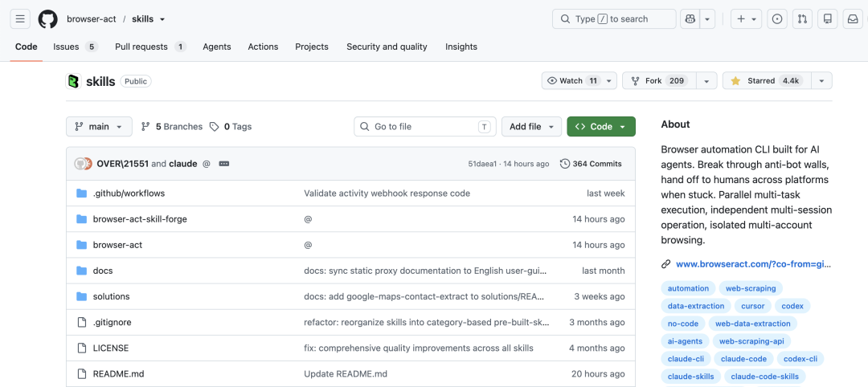868x387 pixels.
Task: Click the ellipsis commit message expander
Action: (x=223, y=164)
